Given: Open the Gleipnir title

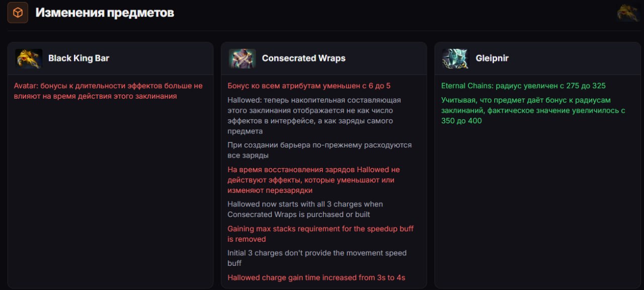Looking at the screenshot, I should coord(492,58).
